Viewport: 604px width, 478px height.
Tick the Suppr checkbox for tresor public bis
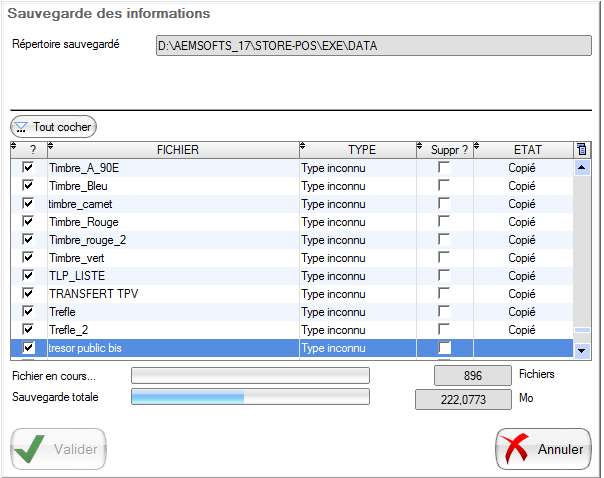tap(444, 348)
